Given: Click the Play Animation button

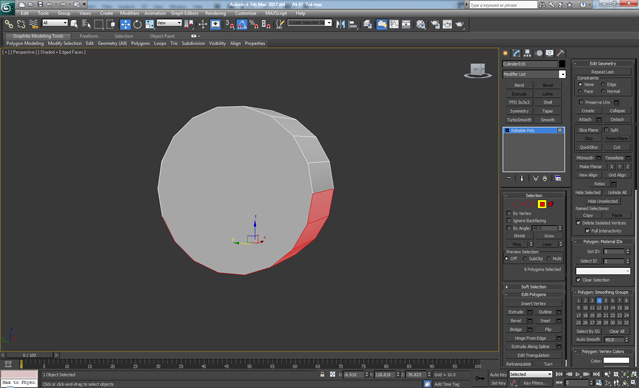Looking at the screenshot, I should pyautogui.click(x=578, y=374).
